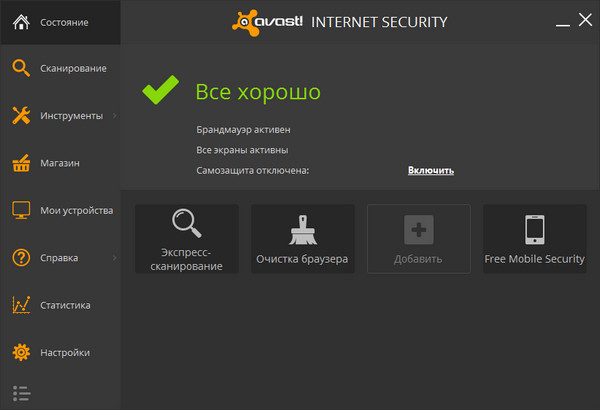Click the Инструменты wrench and screwdriver icon
Screen dimensions: 600x410
click(x=21, y=116)
